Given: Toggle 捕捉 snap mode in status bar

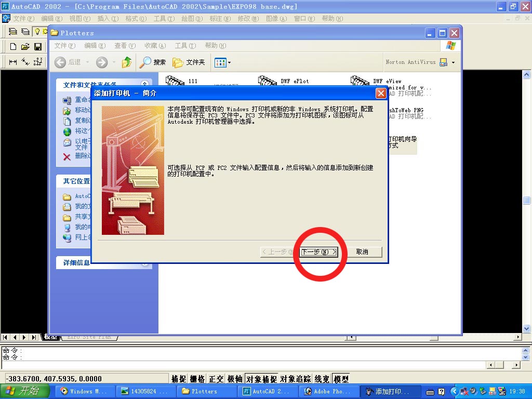Looking at the screenshot, I should coord(179,379).
